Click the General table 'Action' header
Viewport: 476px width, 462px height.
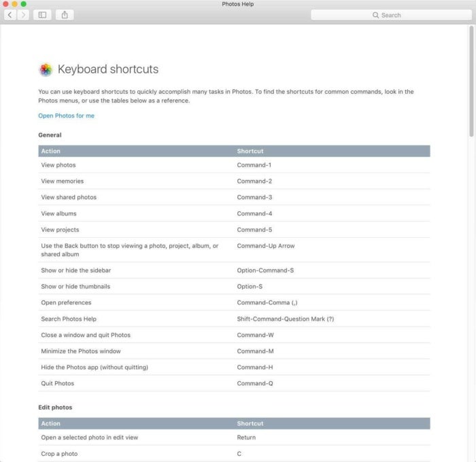tap(51, 151)
